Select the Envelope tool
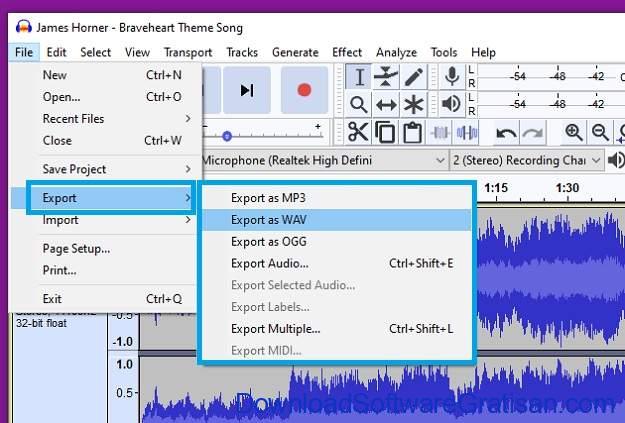Viewport: 625px width, 423px height. point(385,77)
